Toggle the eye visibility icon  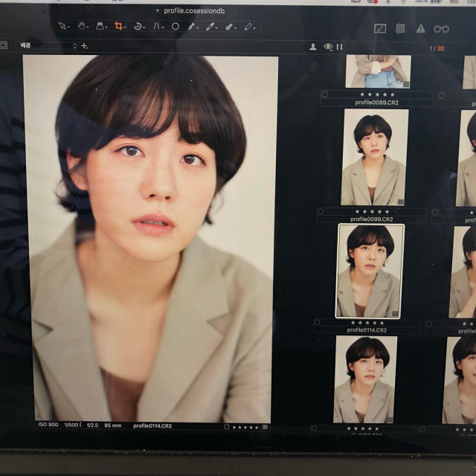[328, 47]
